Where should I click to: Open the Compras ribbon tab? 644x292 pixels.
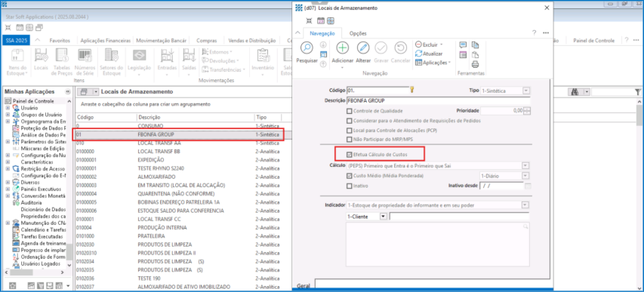tap(207, 41)
